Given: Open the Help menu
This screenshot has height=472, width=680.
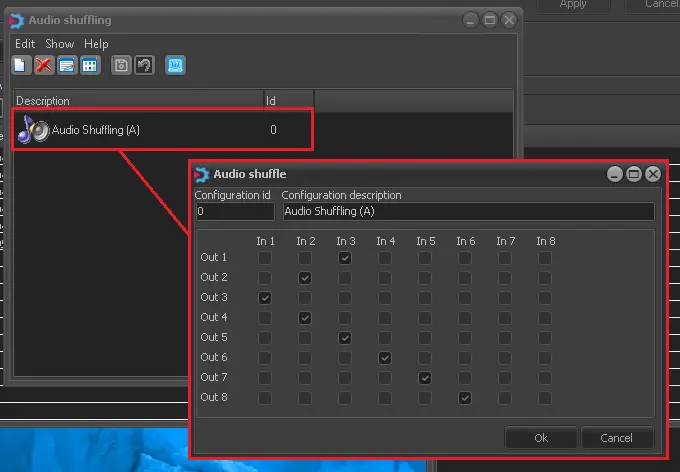Looking at the screenshot, I should pos(96,44).
